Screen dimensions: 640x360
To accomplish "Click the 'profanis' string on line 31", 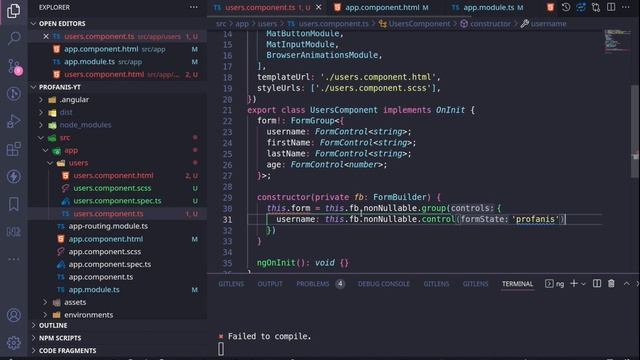I will [535, 219].
